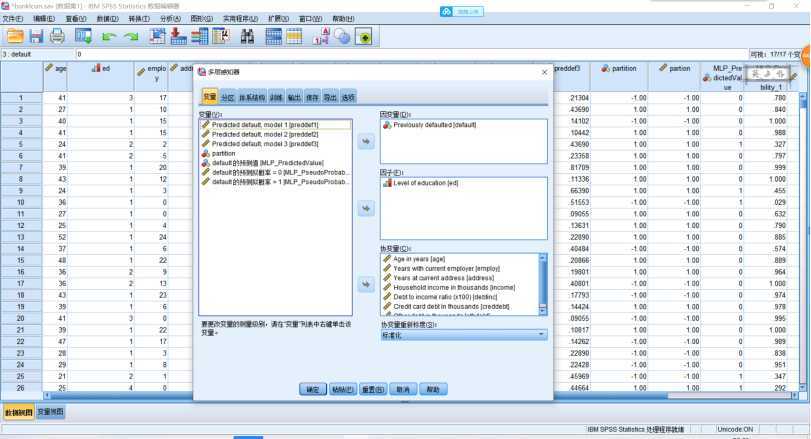Image resolution: width=811 pixels, height=439 pixels.
Task: Select MLP_PredictedValue variable in list
Action: 268,163
